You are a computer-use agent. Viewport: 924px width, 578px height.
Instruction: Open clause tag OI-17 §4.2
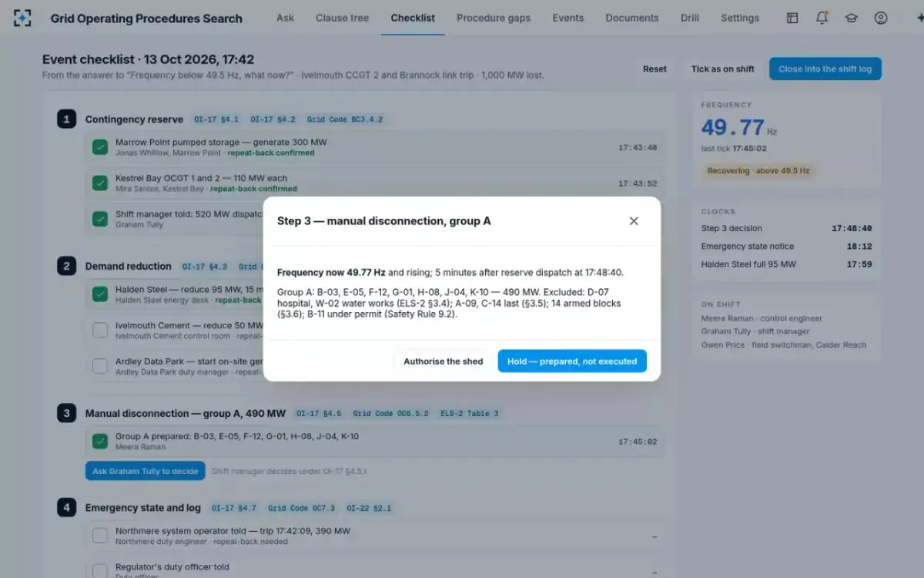(x=273, y=119)
